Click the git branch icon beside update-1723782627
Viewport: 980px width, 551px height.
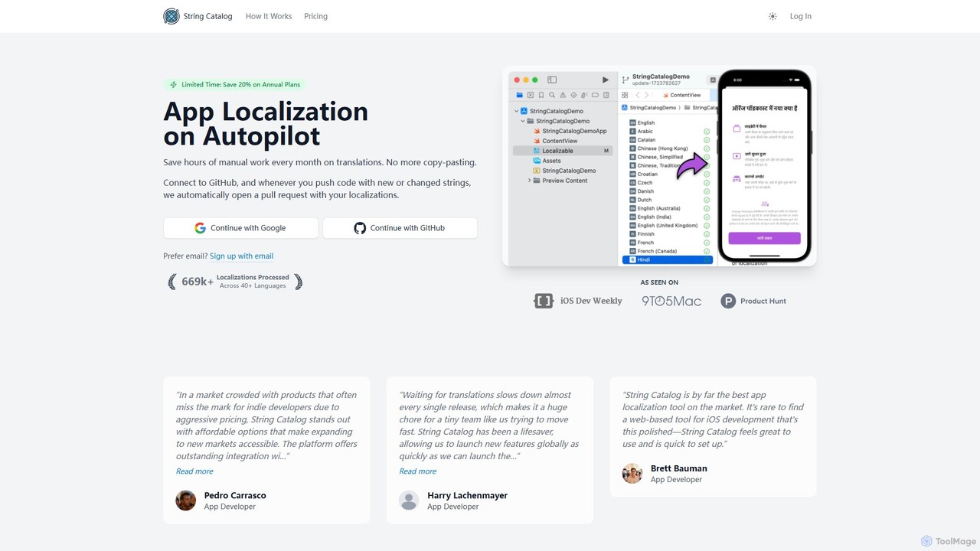(626, 80)
